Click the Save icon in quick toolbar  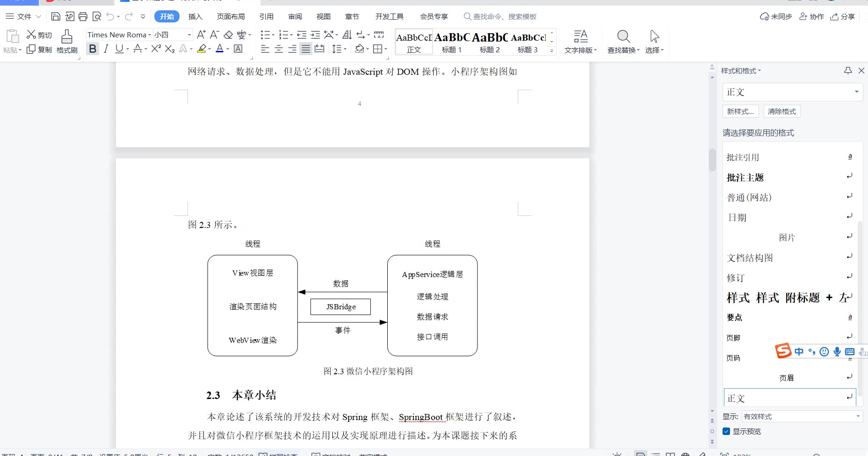[56, 17]
